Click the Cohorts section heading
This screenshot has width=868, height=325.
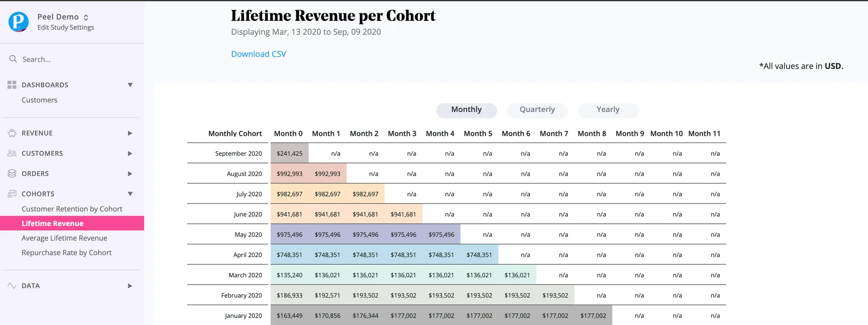click(x=38, y=194)
